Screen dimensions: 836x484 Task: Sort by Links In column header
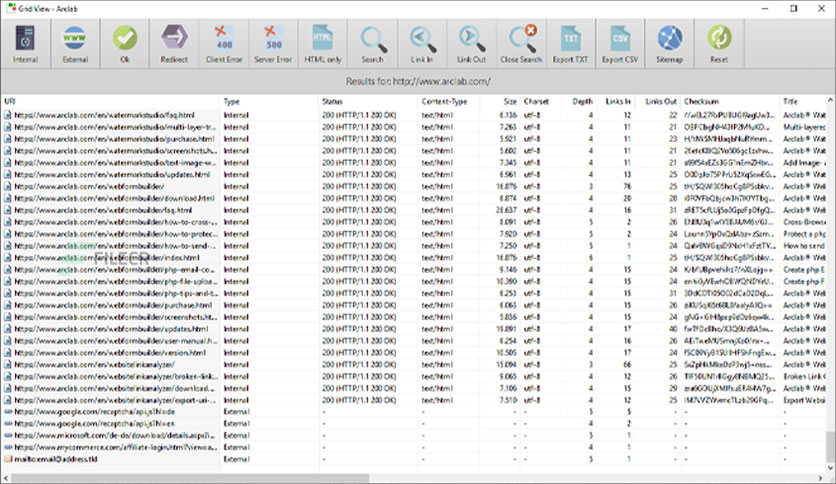coord(615,101)
